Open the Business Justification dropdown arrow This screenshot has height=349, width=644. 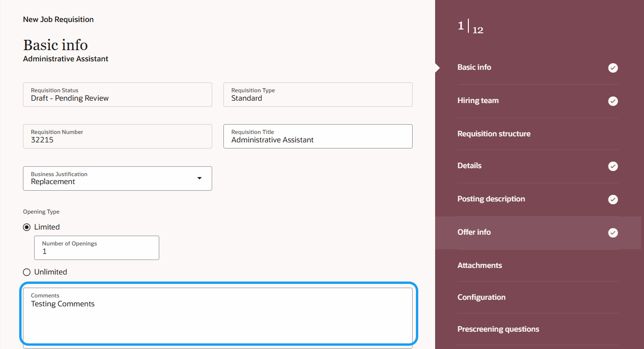(x=200, y=178)
